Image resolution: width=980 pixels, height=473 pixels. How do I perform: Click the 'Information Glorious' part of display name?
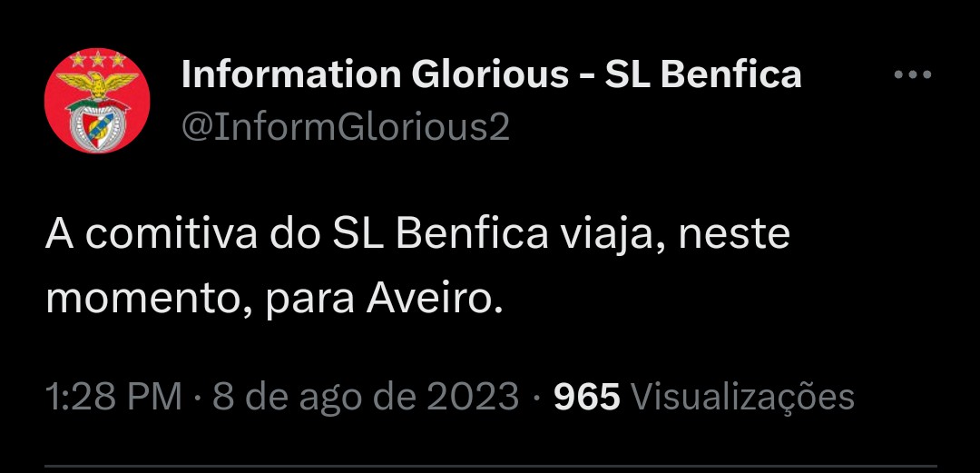point(375,74)
